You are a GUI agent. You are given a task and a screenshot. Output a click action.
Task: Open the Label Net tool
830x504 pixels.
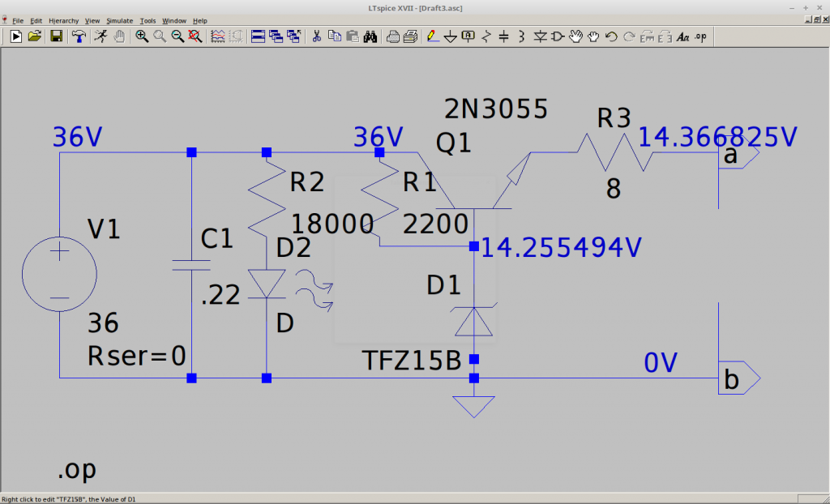coord(468,36)
